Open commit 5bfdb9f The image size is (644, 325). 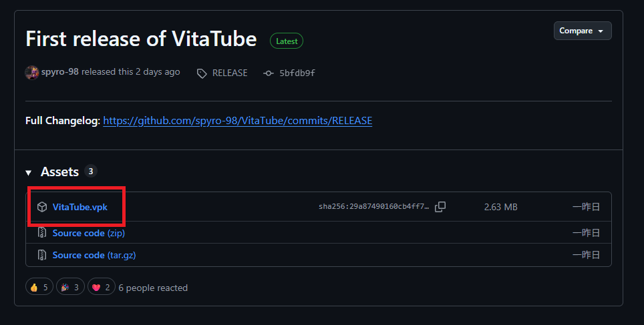[297, 73]
